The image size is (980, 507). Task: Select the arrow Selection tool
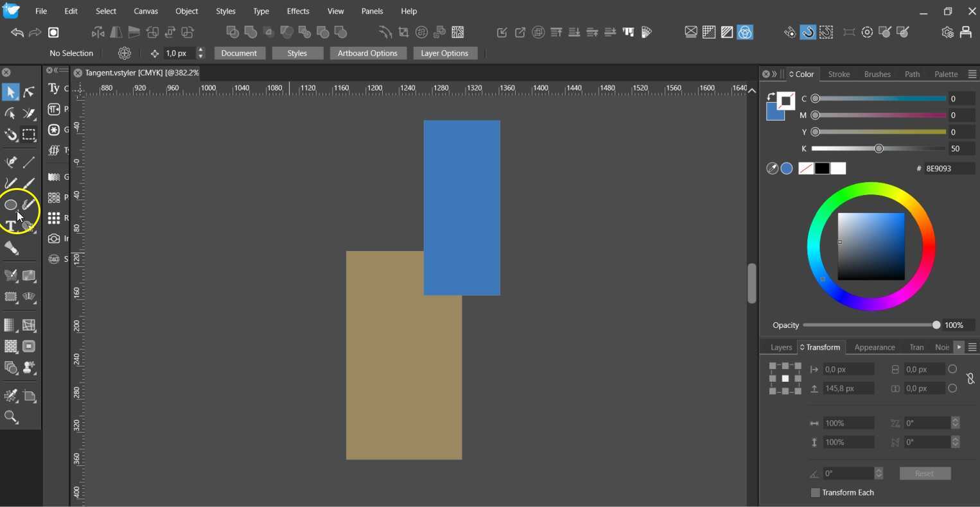click(x=10, y=92)
